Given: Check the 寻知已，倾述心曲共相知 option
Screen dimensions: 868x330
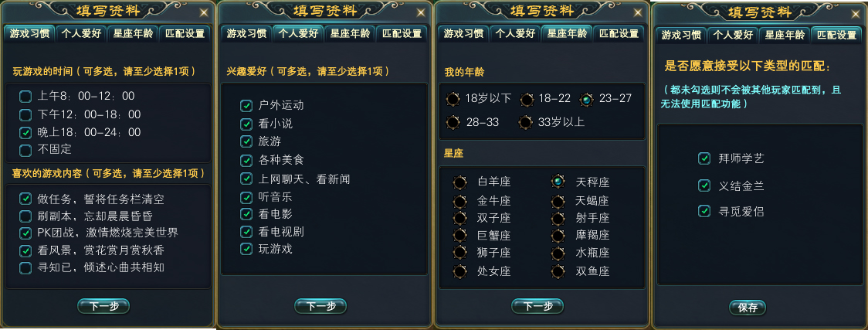Looking at the screenshot, I should point(25,267).
